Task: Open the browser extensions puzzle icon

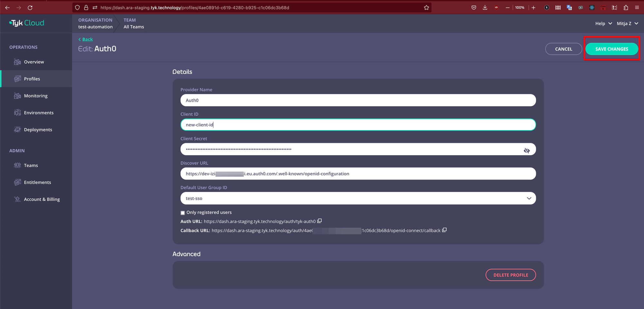Action: coord(626,7)
